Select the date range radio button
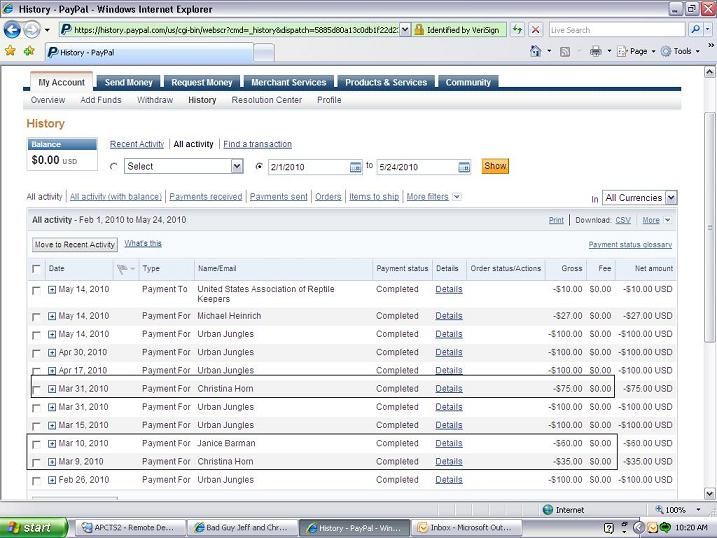This screenshot has height=538, width=717. point(259,166)
